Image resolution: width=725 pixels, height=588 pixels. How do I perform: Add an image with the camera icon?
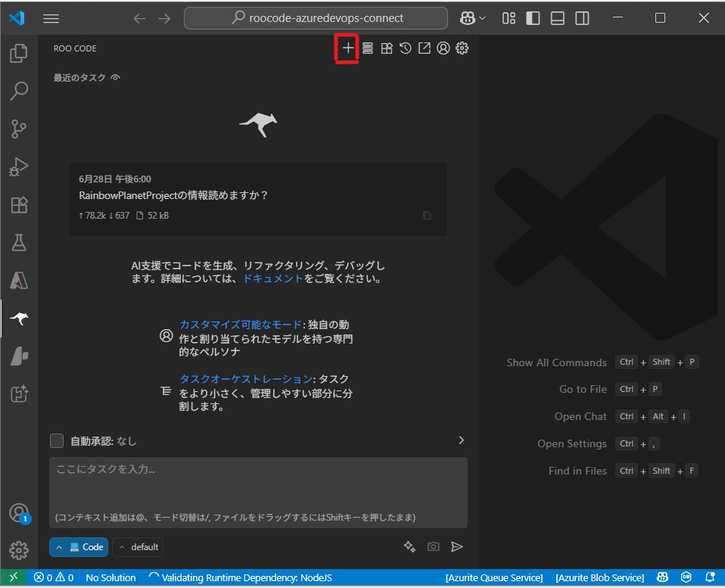433,547
